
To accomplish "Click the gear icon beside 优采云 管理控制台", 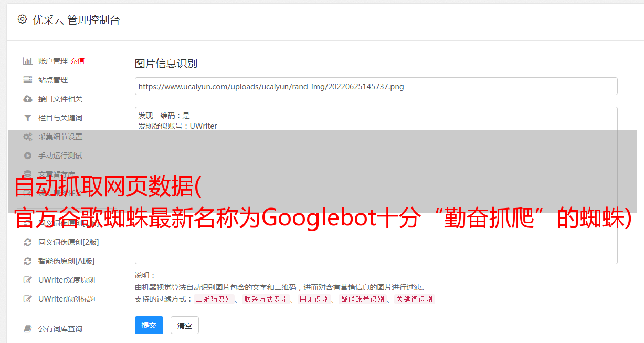I will (22, 19).
